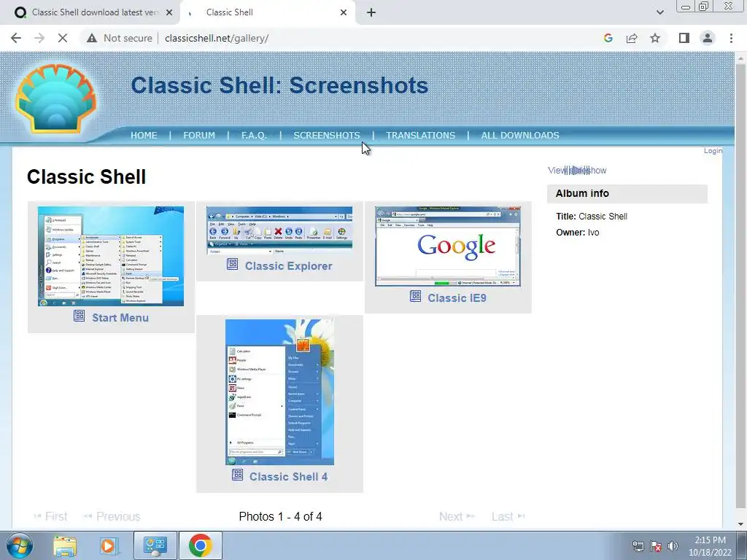
Task: Click the Classic Shell 4 daisy thumbnail
Action: pos(279,392)
